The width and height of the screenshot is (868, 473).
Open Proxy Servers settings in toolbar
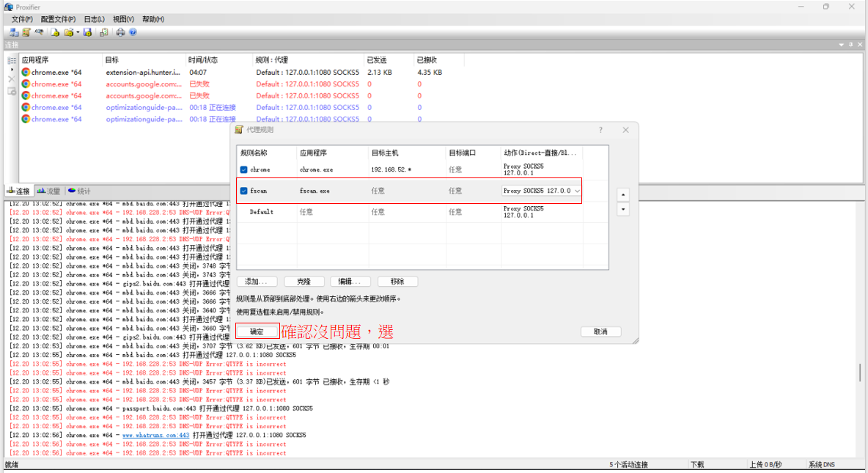point(15,33)
